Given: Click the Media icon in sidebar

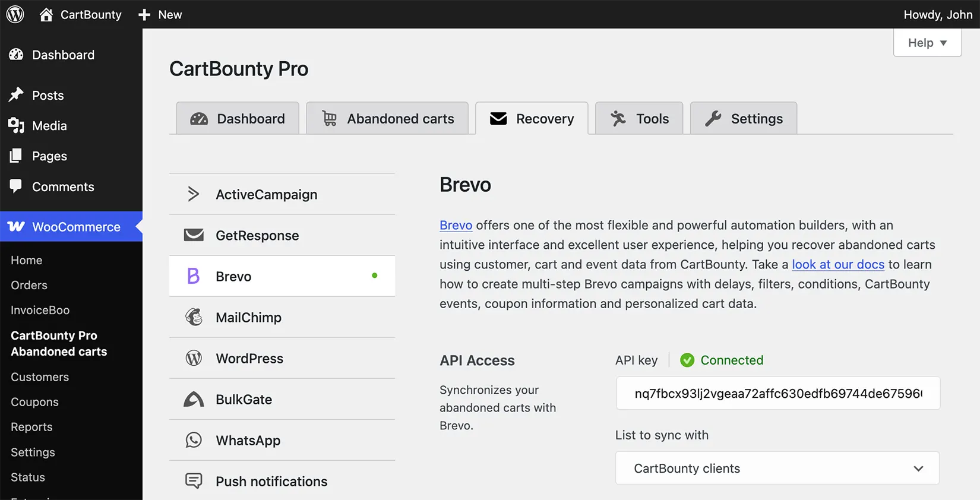Looking at the screenshot, I should [x=16, y=125].
